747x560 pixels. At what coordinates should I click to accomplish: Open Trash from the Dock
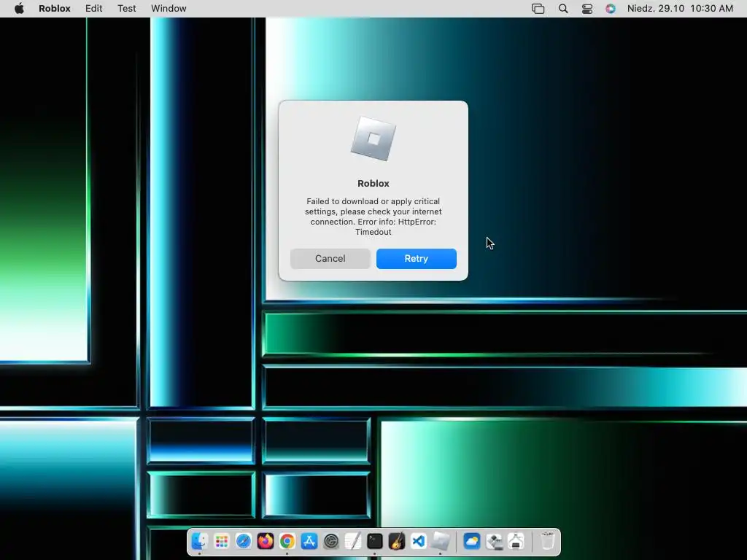[x=548, y=542]
